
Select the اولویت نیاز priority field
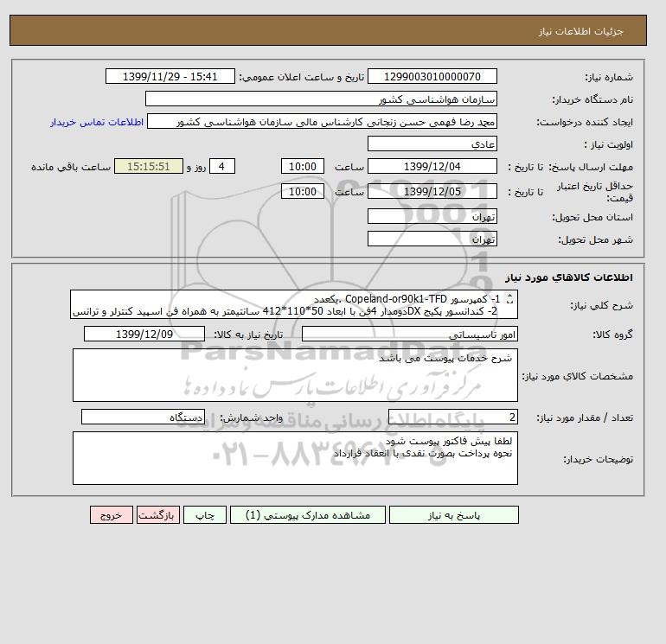coord(432,143)
